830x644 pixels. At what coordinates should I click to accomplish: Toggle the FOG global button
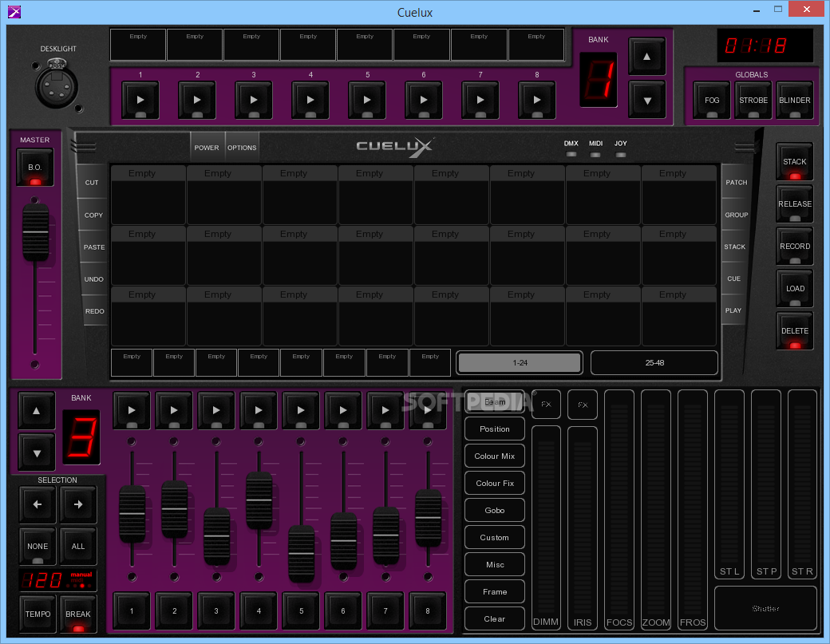(711, 100)
